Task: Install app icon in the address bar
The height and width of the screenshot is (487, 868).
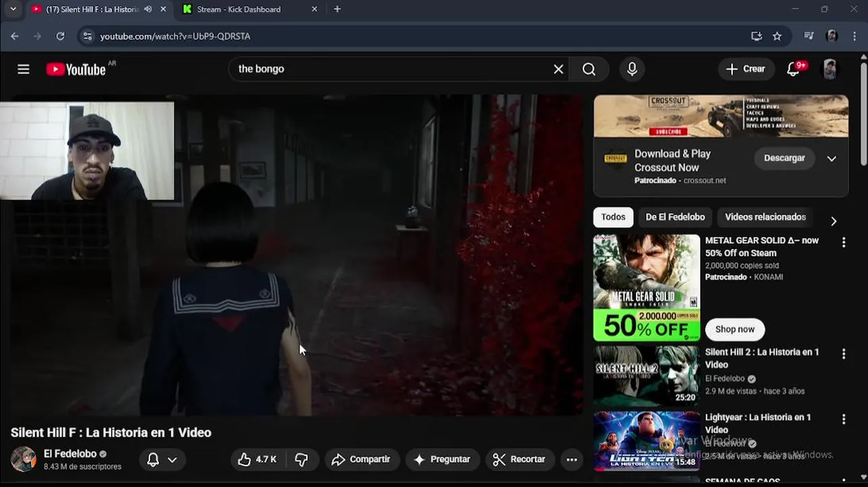Action: click(756, 36)
